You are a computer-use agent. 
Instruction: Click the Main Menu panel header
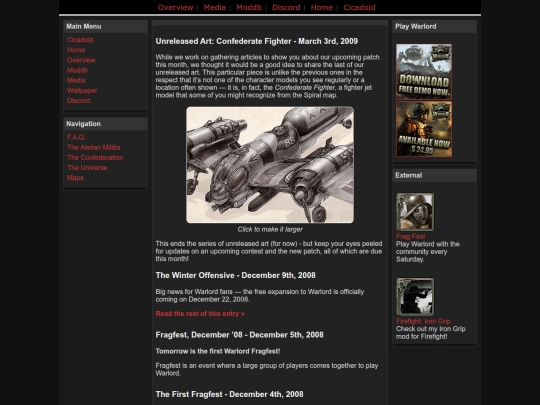(105, 27)
